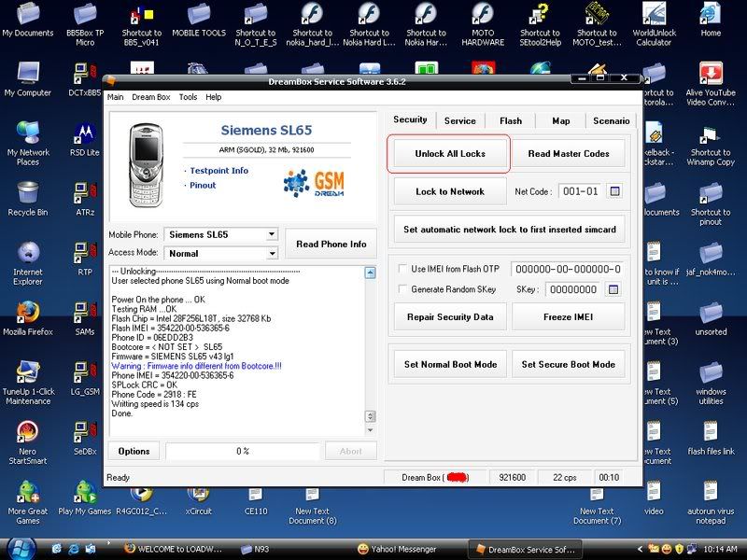The width and height of the screenshot is (747, 560).
Task: Select the Security tab
Action: point(410,119)
